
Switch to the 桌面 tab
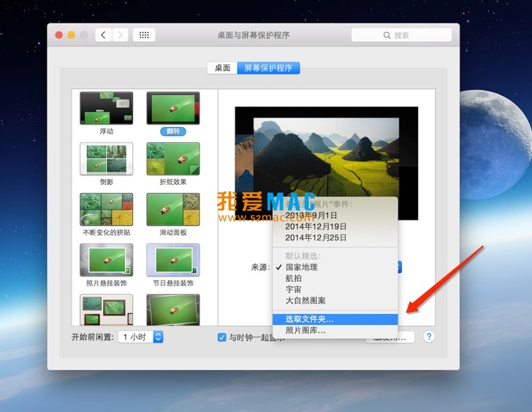[223, 68]
